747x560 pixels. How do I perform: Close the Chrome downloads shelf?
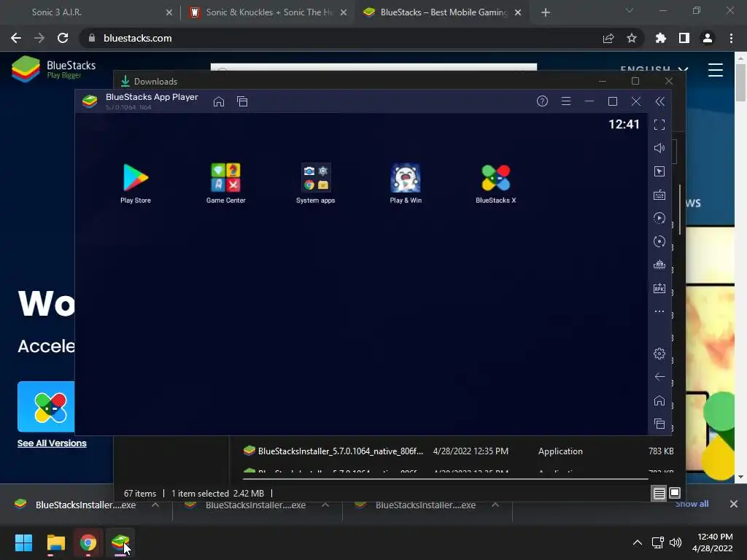pos(734,504)
